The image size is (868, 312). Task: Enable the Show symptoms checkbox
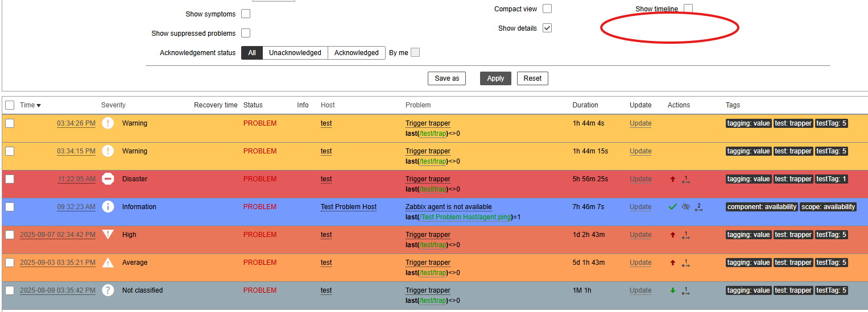(x=246, y=14)
